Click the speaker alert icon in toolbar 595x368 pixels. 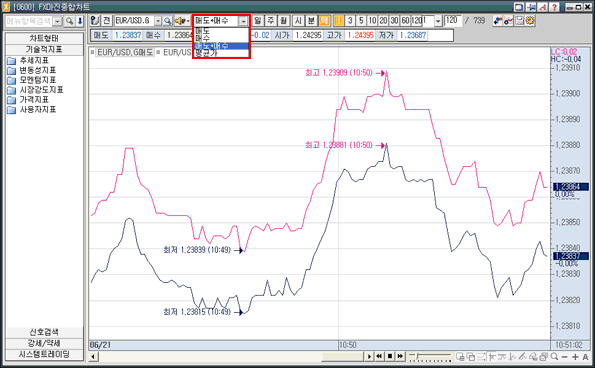pyautogui.click(x=181, y=20)
